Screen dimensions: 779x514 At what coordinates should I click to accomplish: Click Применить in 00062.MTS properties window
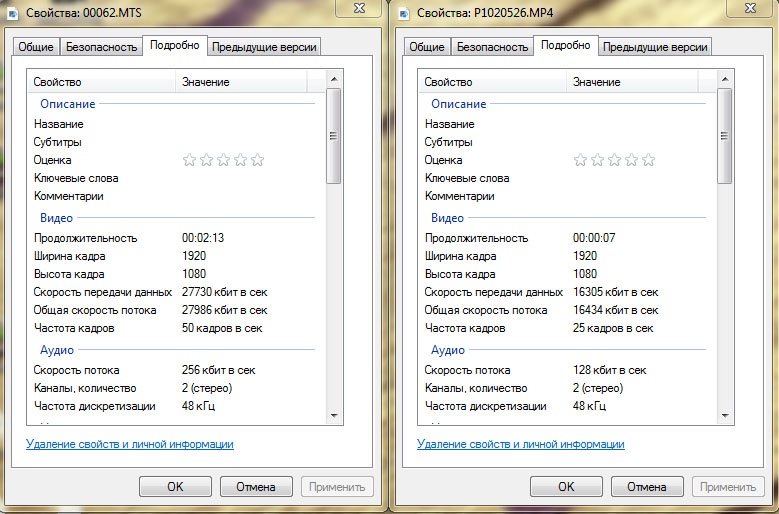point(337,487)
